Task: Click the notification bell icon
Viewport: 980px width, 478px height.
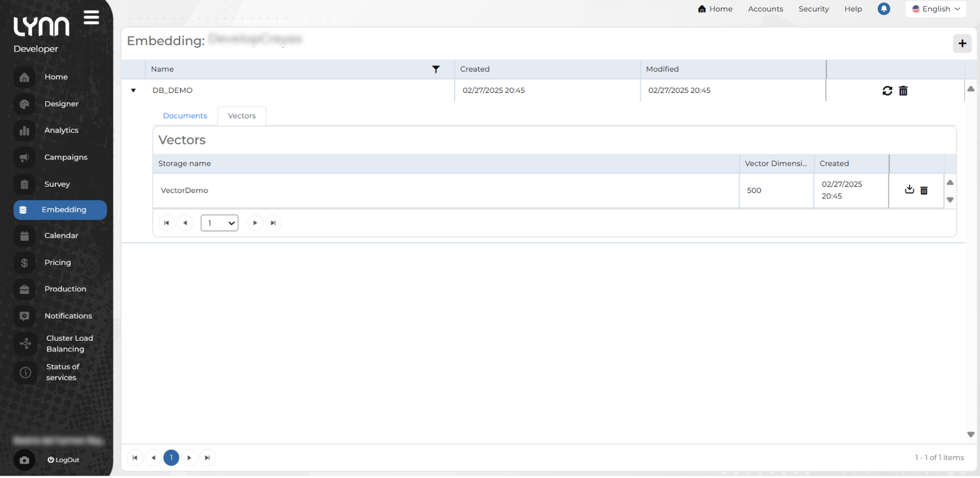Action: (x=884, y=9)
